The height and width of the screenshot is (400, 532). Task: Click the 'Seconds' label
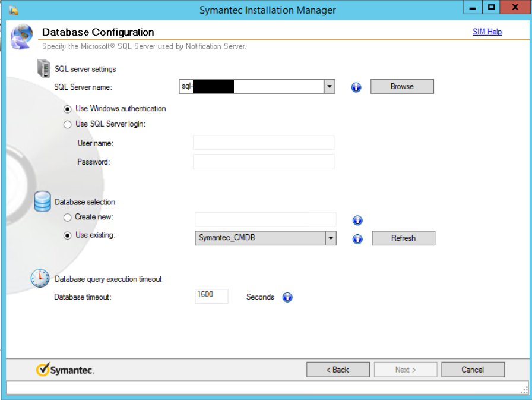260,297
